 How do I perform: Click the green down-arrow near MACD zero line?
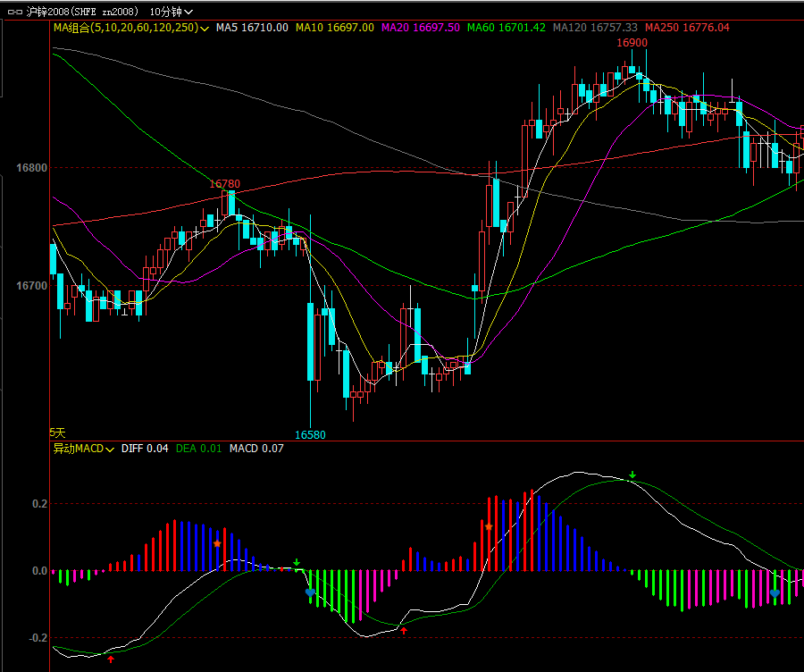tap(297, 563)
